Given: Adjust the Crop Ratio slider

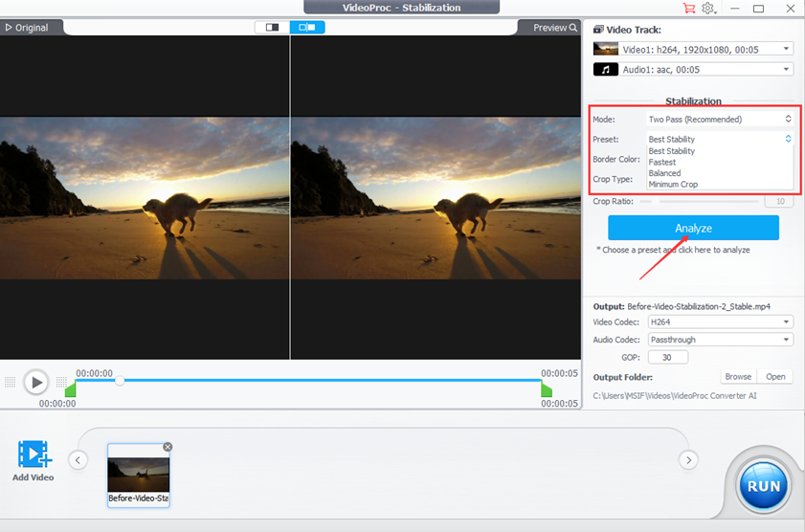Looking at the screenshot, I should (700, 202).
